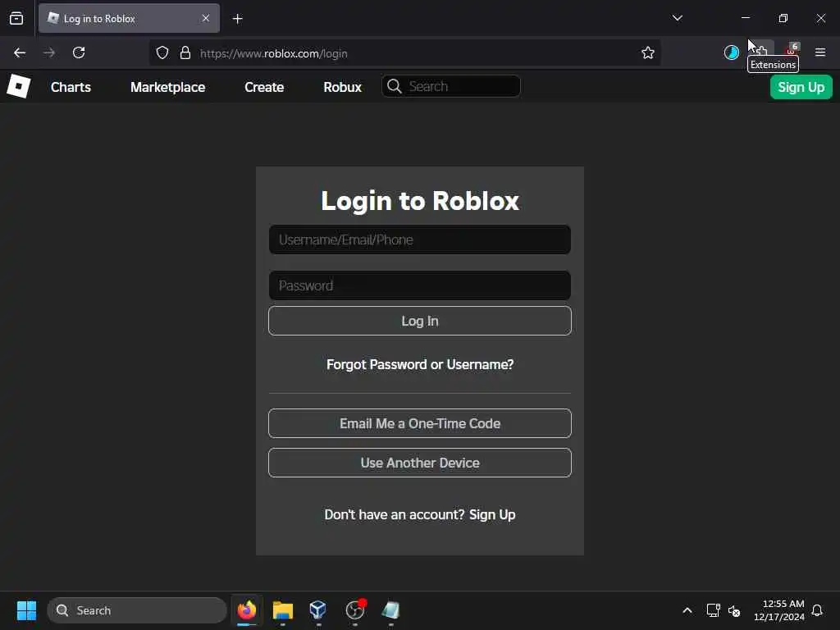Click the red extension icon with badge 6
The width and height of the screenshot is (840, 630).
pos(792,51)
